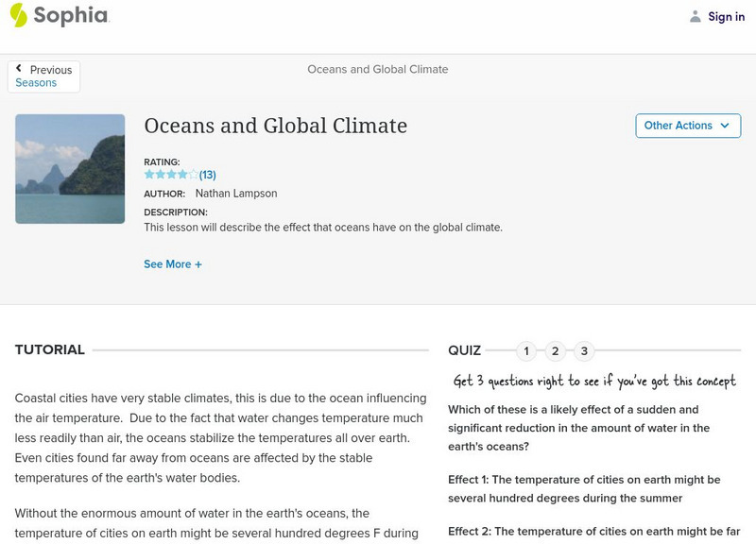
Task: Click the plus icon on See More
Action: [198, 266]
